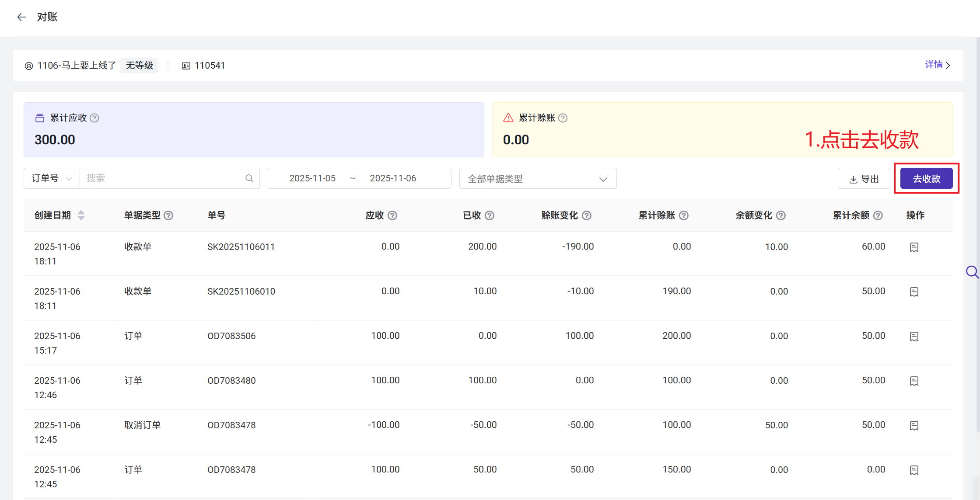
Task: Click help icon beside 累计应收
Action: pyautogui.click(x=94, y=118)
